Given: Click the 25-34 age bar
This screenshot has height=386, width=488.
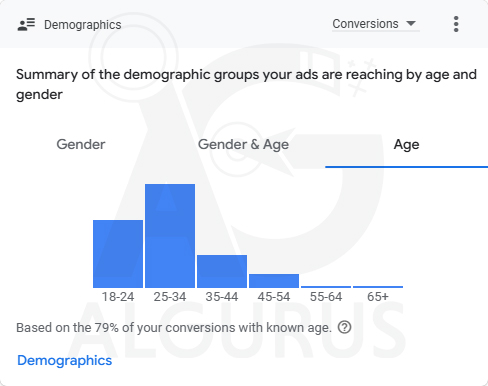Looking at the screenshot, I should coord(170,236).
